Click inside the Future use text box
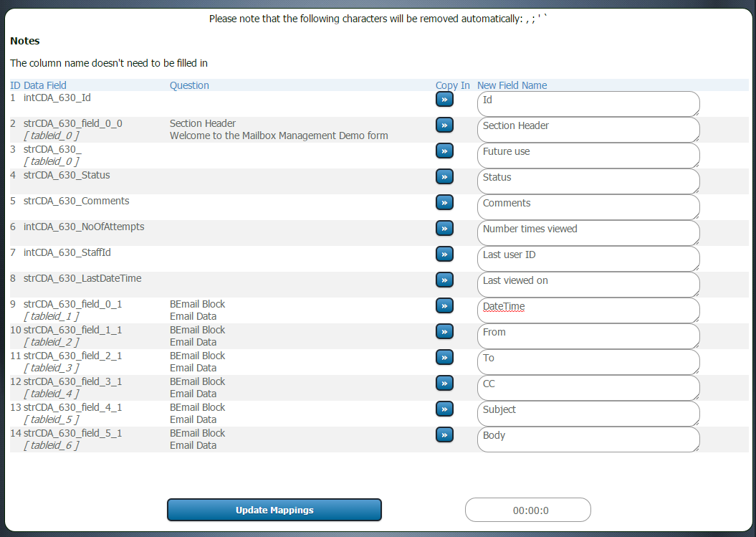This screenshot has width=756, height=537. (588, 156)
